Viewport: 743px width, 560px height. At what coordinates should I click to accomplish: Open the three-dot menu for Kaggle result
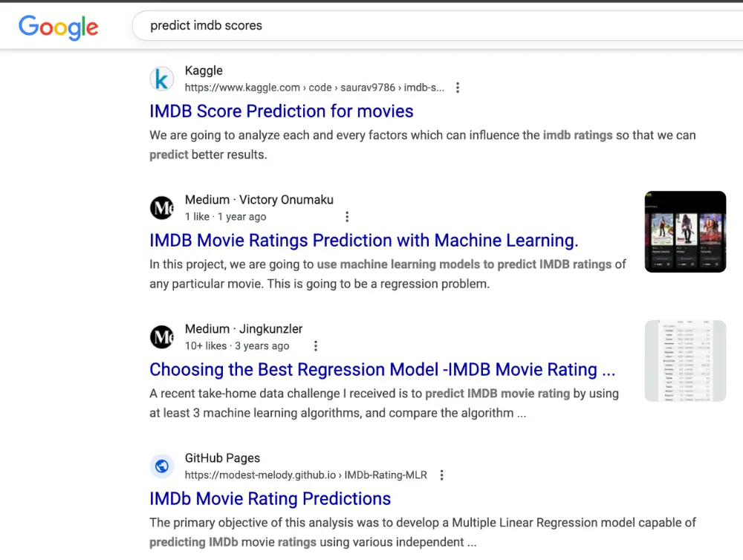(457, 88)
